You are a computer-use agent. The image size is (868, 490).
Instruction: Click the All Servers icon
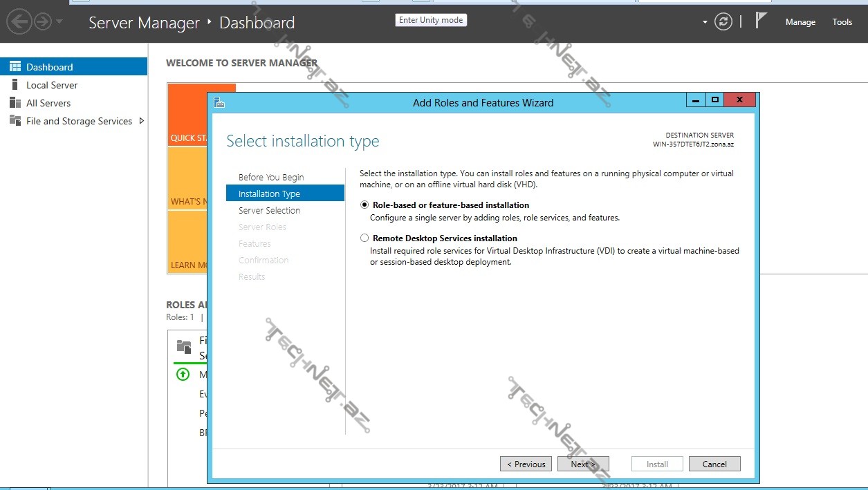[15, 103]
